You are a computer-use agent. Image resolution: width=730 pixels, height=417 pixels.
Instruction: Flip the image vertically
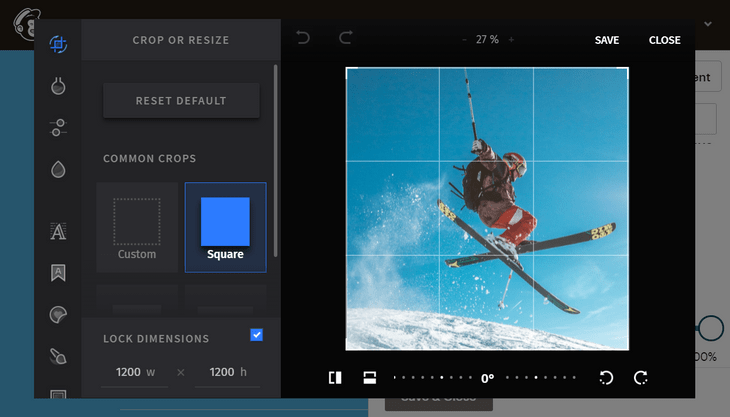(369, 377)
